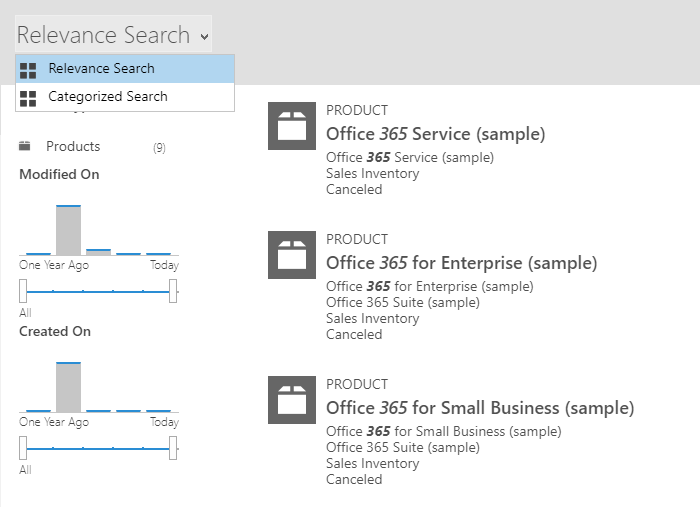This screenshot has width=700, height=507.
Task: Click the Products folder icon in filters
Action: 25,146
